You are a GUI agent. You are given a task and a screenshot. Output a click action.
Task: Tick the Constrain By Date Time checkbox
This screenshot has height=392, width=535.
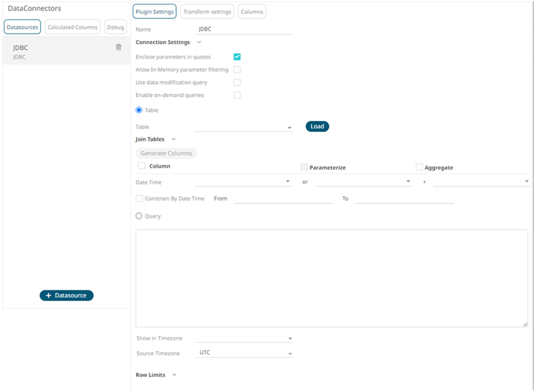pyautogui.click(x=139, y=198)
